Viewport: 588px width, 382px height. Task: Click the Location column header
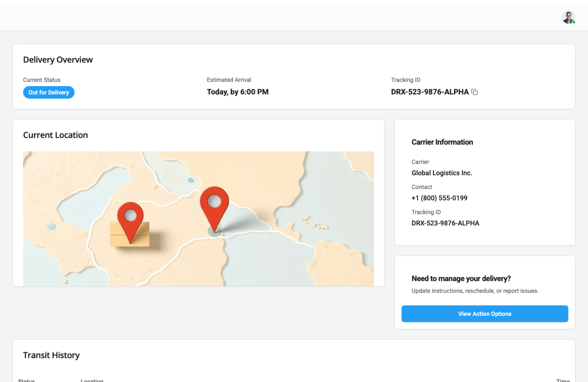(92, 380)
